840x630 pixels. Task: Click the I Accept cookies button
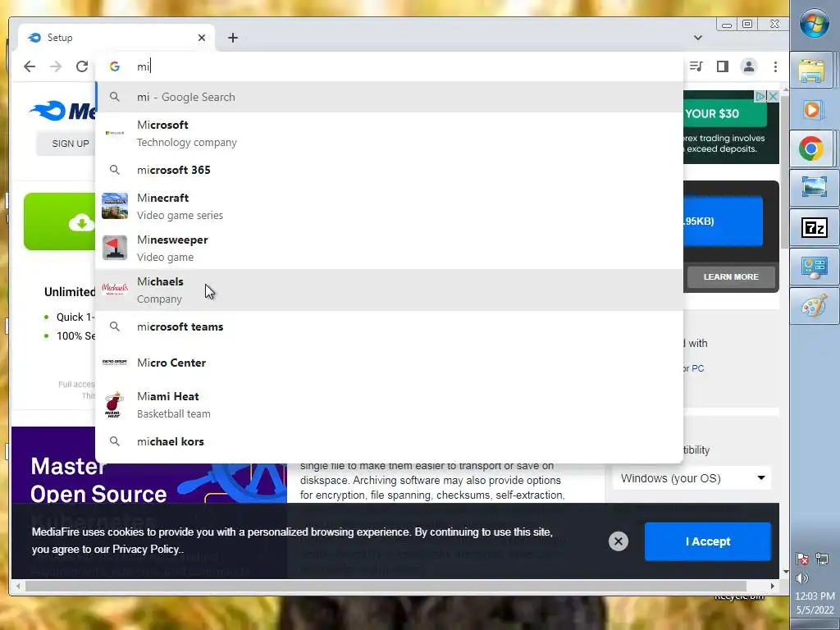pos(708,541)
